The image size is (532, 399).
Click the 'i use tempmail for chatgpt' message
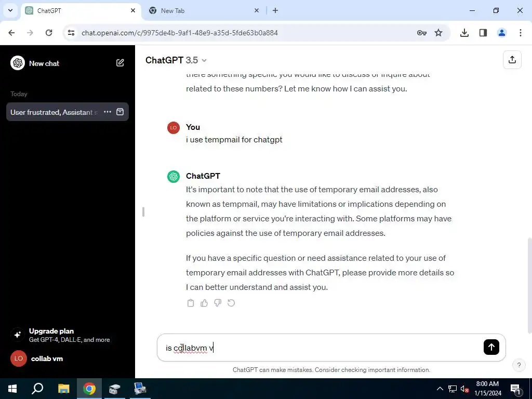pos(234,140)
